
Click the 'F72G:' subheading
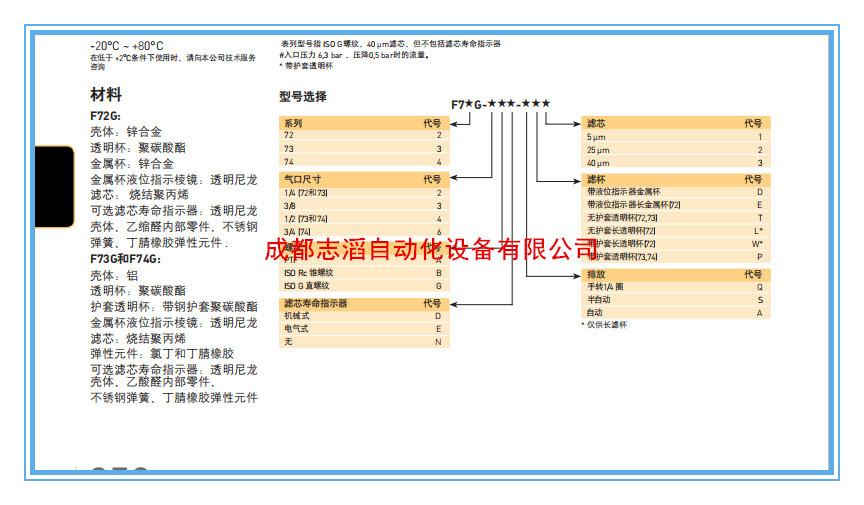coord(105,116)
